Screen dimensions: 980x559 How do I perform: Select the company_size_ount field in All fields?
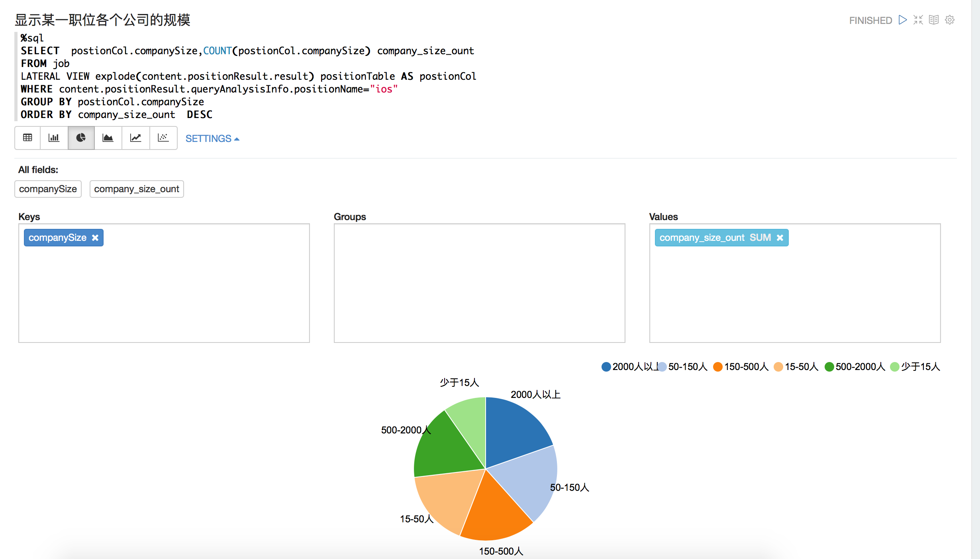137,189
